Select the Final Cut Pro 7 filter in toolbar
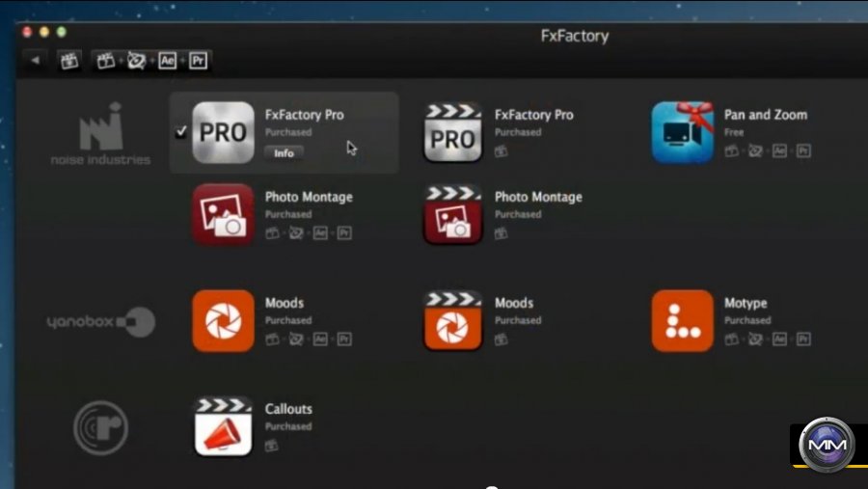Screen dimensions: 868x489 106,61
